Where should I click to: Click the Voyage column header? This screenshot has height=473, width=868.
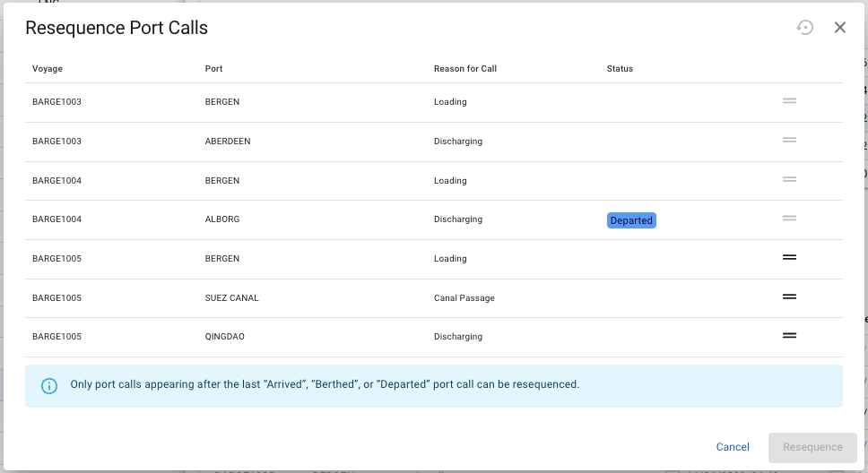[x=48, y=69]
